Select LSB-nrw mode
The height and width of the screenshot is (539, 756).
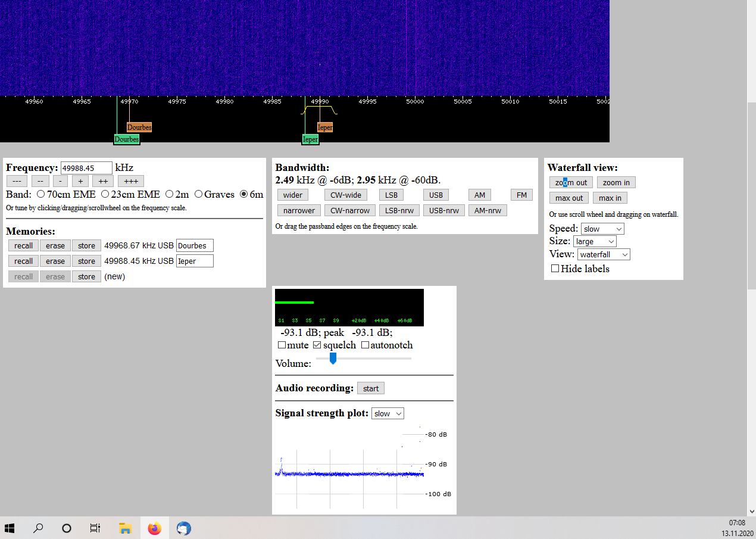pos(399,210)
